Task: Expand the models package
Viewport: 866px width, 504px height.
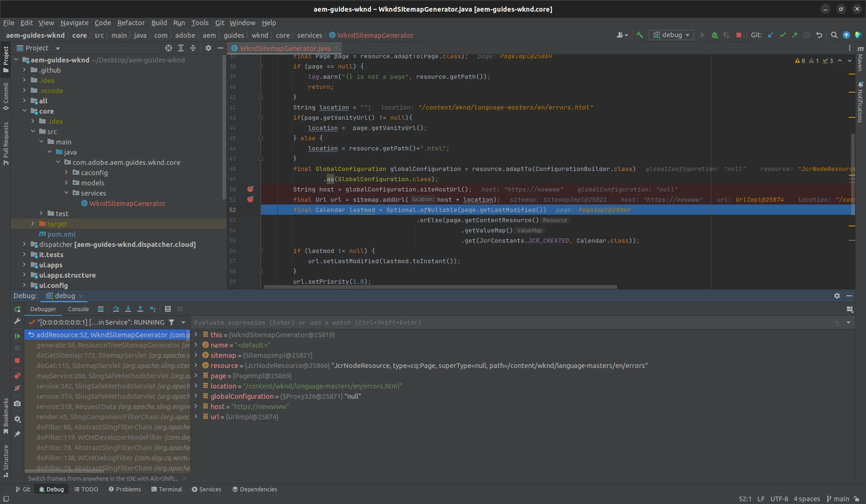Action: pos(66,183)
